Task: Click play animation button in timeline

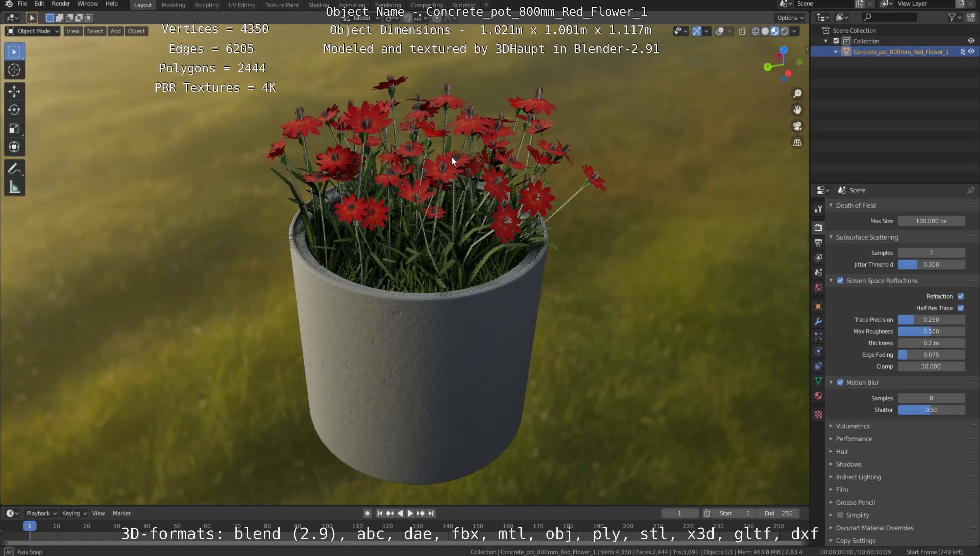Action: [x=410, y=513]
